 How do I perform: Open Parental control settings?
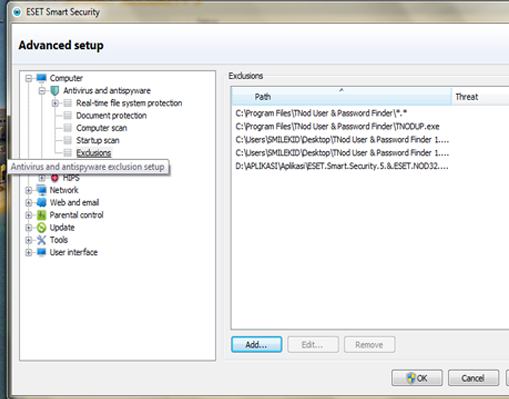click(x=76, y=215)
